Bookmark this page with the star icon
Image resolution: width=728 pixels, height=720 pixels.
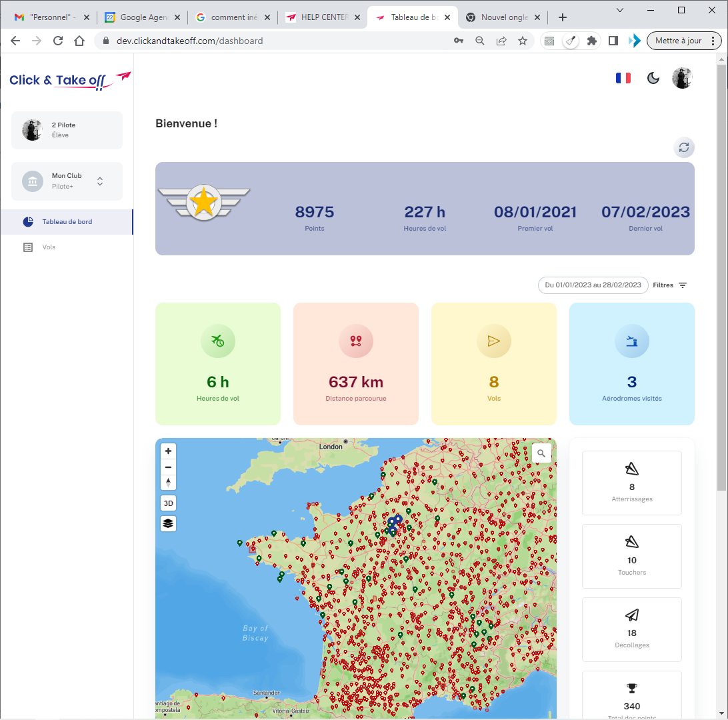coord(523,41)
